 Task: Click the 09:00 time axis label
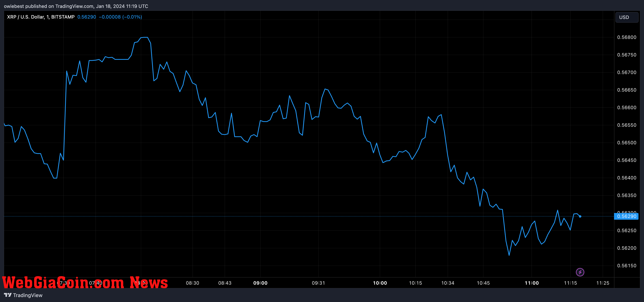260,283
